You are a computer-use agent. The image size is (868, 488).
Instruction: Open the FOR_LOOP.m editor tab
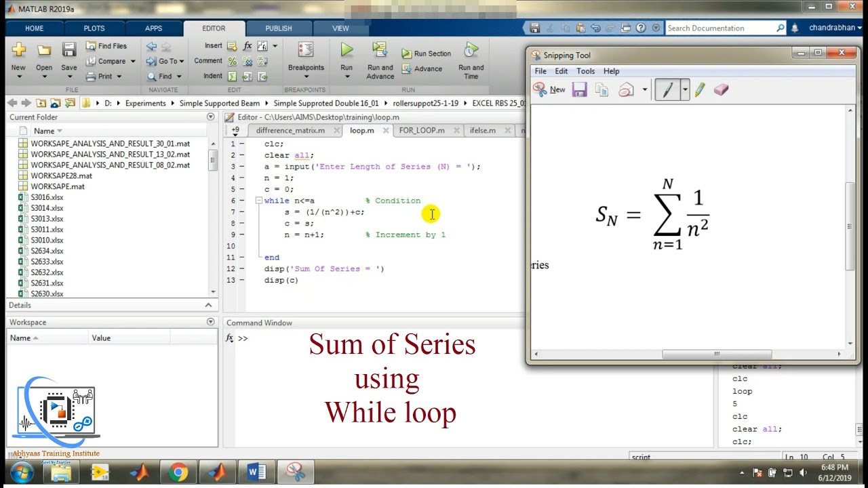click(421, 131)
